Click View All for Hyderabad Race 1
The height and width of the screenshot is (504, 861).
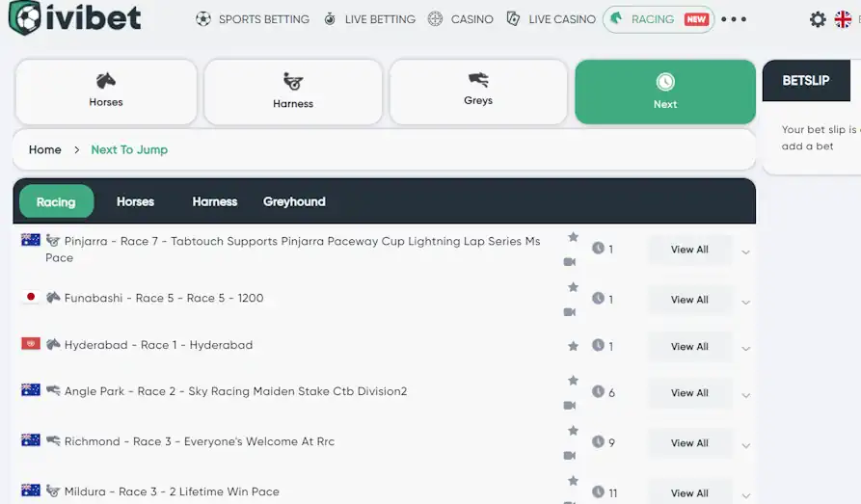pos(689,346)
